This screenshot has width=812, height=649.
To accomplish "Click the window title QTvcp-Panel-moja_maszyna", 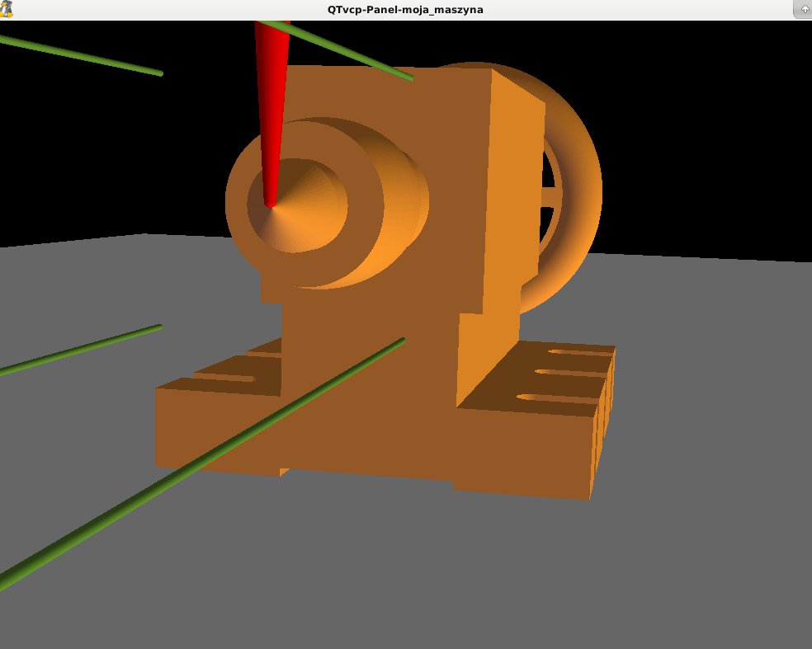I will click(x=405, y=9).
